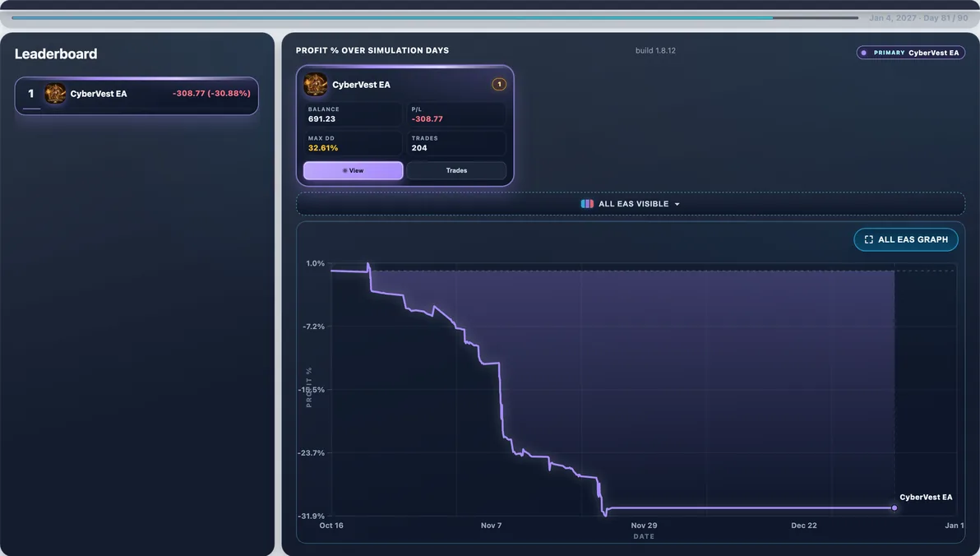Viewport: 980px width, 556px height.
Task: Select leaderboard row CyberVest EA
Action: click(x=136, y=95)
